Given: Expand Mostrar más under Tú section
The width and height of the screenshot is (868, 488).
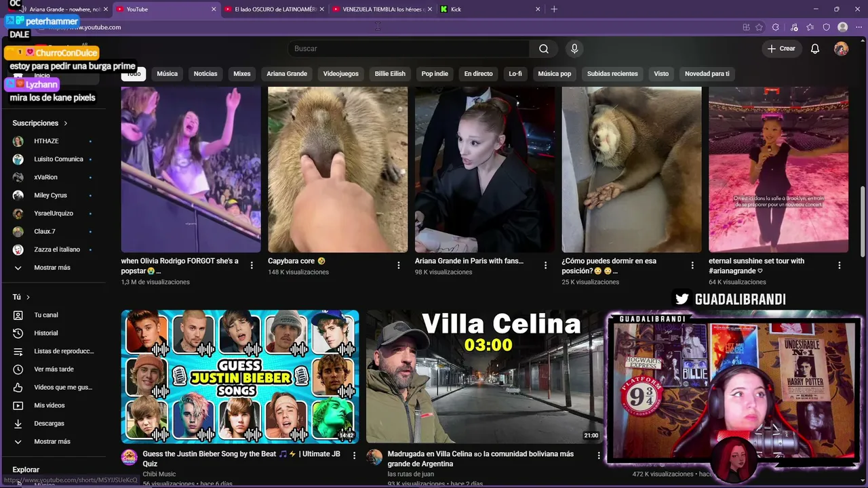Looking at the screenshot, I should [x=53, y=442].
